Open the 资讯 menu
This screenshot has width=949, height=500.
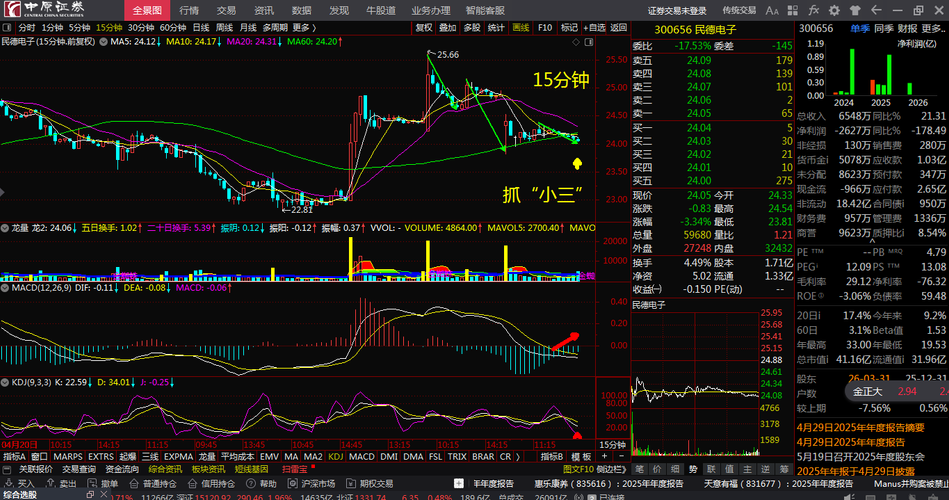[264, 10]
